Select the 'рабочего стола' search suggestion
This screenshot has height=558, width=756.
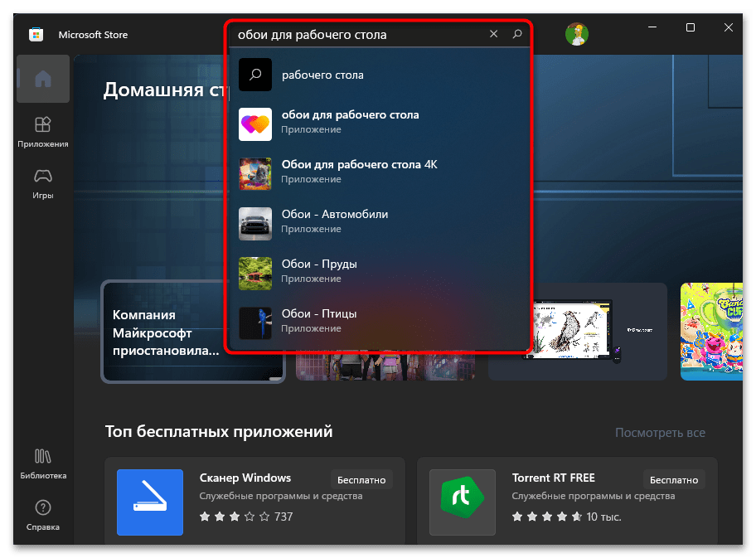coord(379,75)
